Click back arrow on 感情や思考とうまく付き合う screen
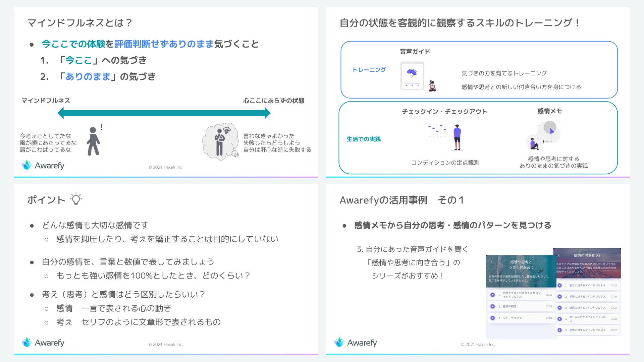 (492, 262)
